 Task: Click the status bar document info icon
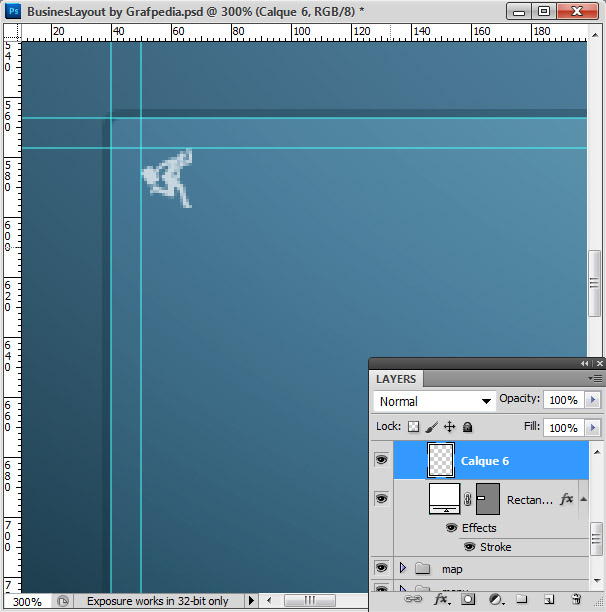click(x=63, y=601)
